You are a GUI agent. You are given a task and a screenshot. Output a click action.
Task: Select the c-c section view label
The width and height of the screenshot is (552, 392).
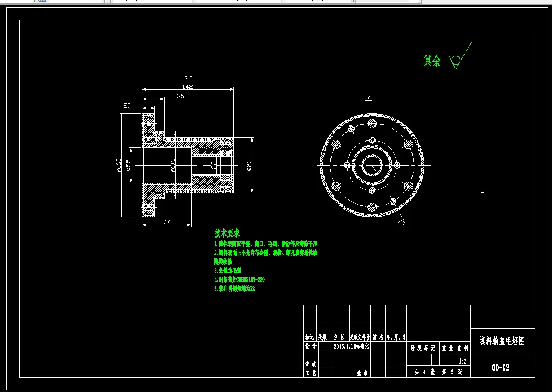[x=188, y=78]
